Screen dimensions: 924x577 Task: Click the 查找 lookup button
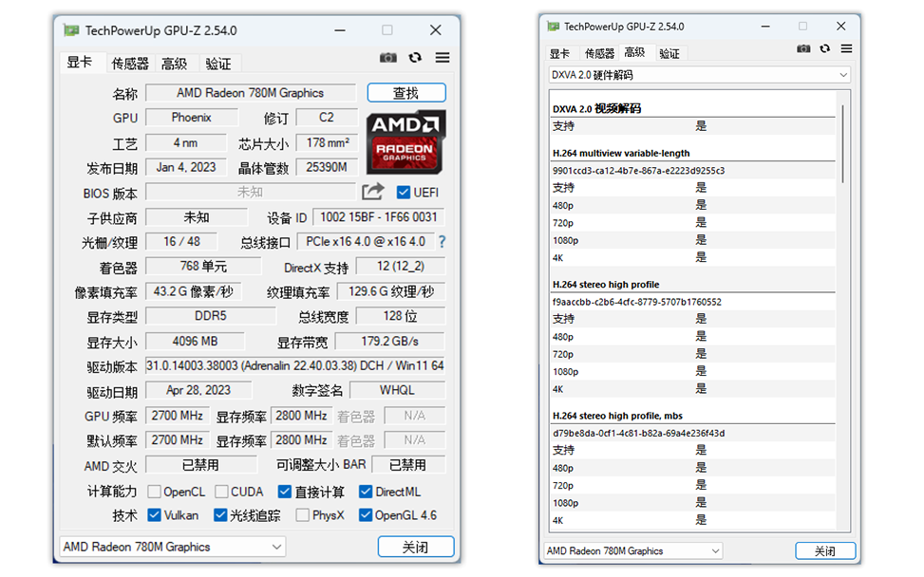pyautogui.click(x=406, y=93)
